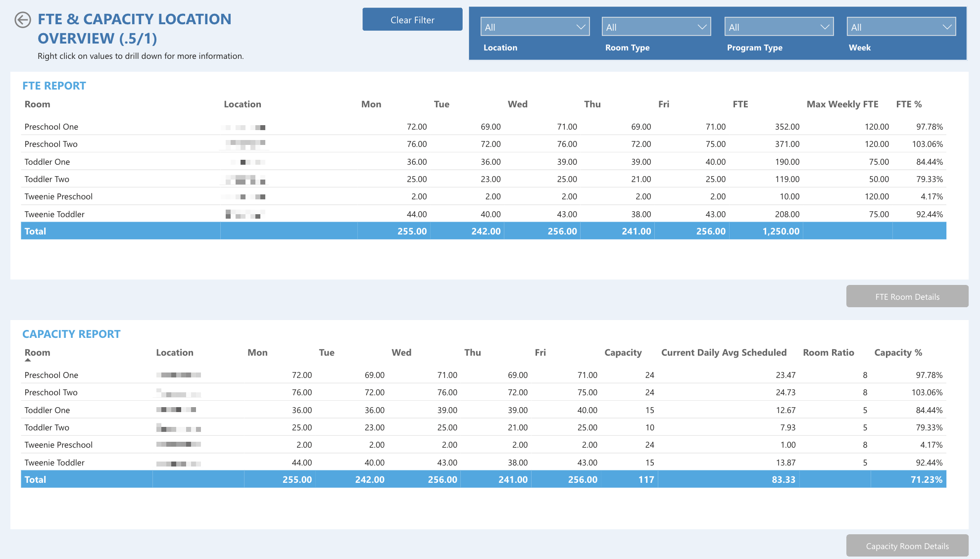Sort FTE Report by FTE % column
Image resolution: width=980 pixels, height=559 pixels.
pyautogui.click(x=909, y=104)
